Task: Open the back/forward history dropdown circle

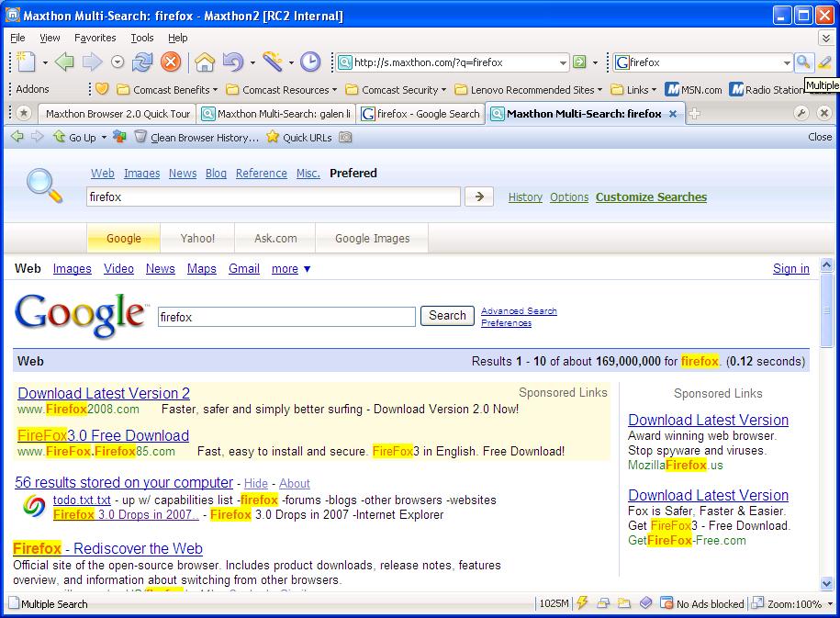Action: pyautogui.click(x=118, y=62)
